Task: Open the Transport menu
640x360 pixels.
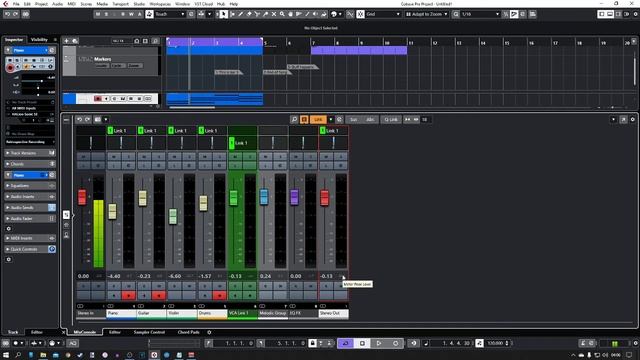Action: pyautogui.click(x=120, y=4)
